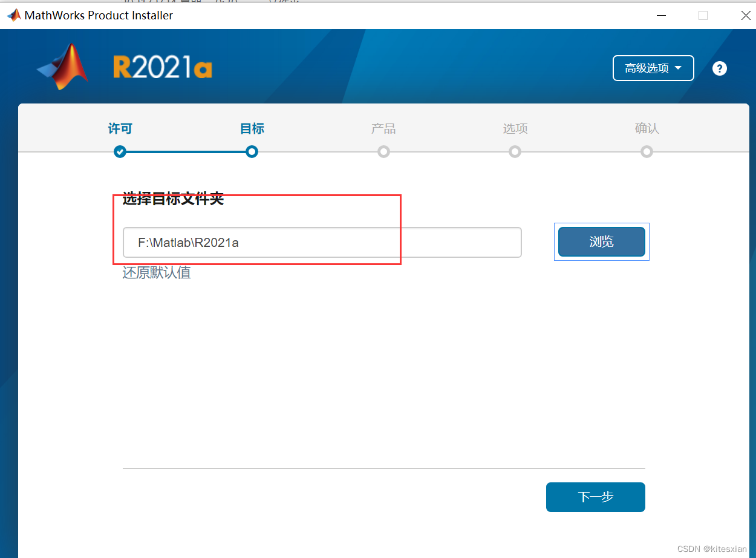
Task: Select the 产品 step label
Action: pos(383,128)
